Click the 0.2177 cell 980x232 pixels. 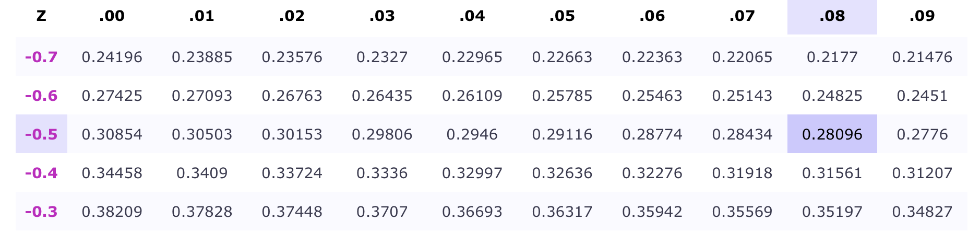pos(832,57)
